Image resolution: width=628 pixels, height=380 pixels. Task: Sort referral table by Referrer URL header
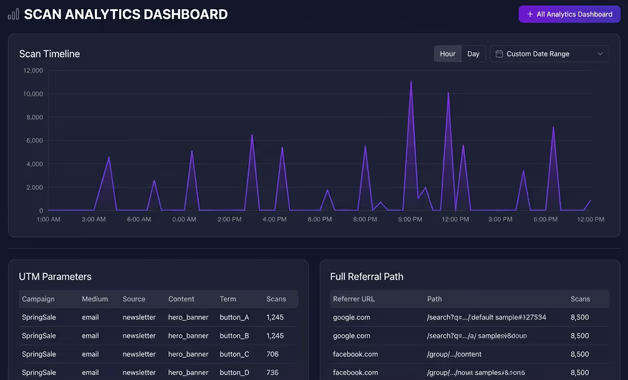[354, 299]
